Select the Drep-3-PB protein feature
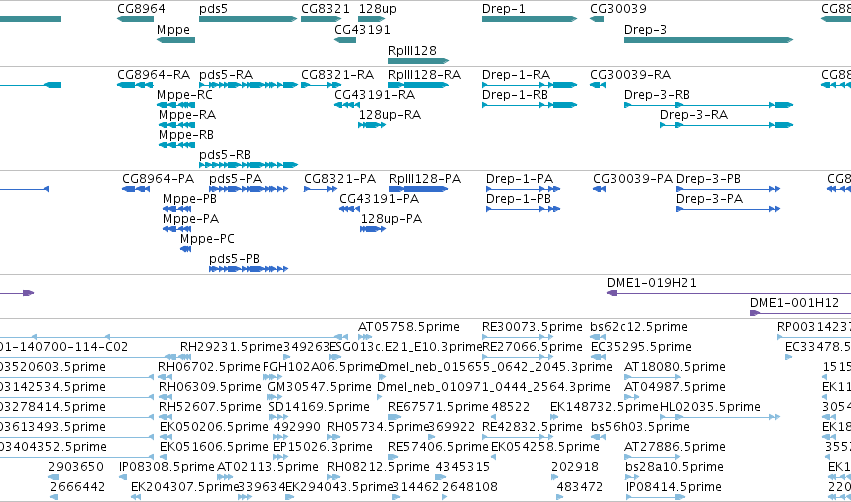The height and width of the screenshot is (502, 851). coord(728,189)
